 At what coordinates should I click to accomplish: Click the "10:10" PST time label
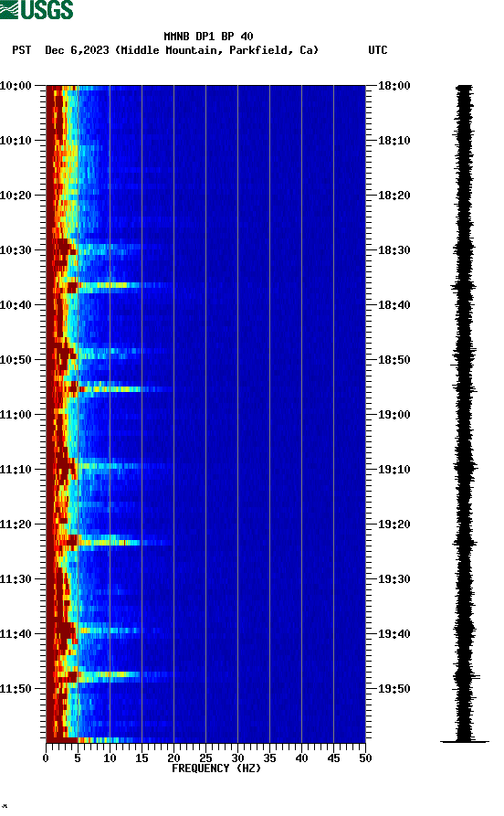16,141
